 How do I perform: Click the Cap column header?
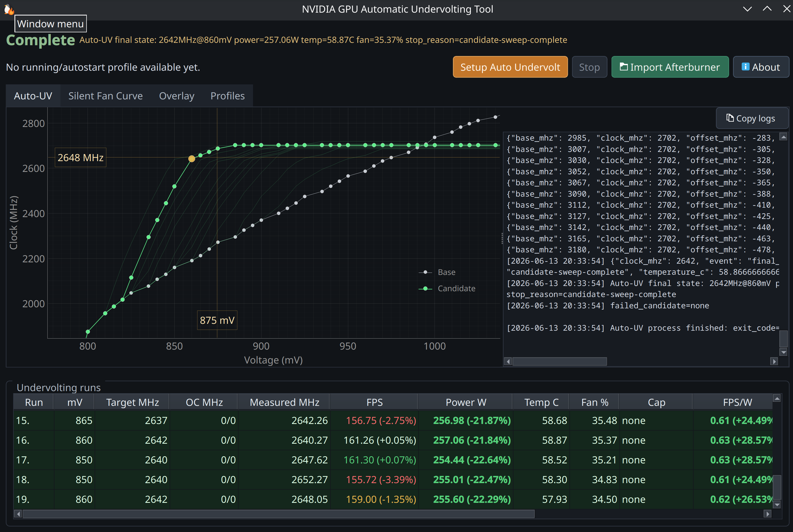coord(656,402)
